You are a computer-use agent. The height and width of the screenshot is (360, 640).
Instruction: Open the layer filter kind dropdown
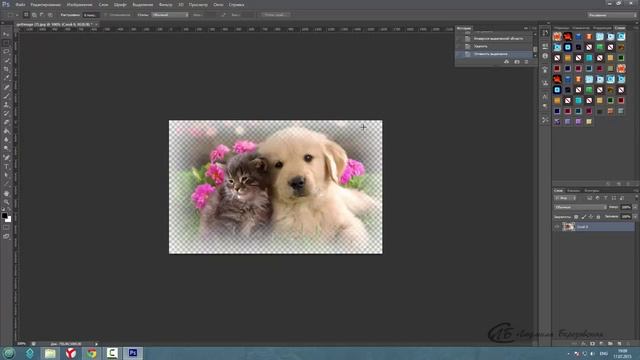[x=565, y=198]
